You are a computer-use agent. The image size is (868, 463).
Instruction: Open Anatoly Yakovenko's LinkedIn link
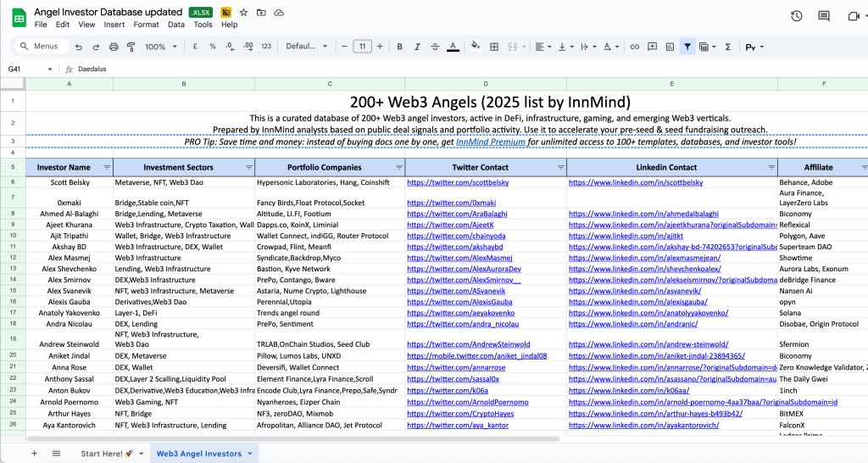click(x=648, y=313)
